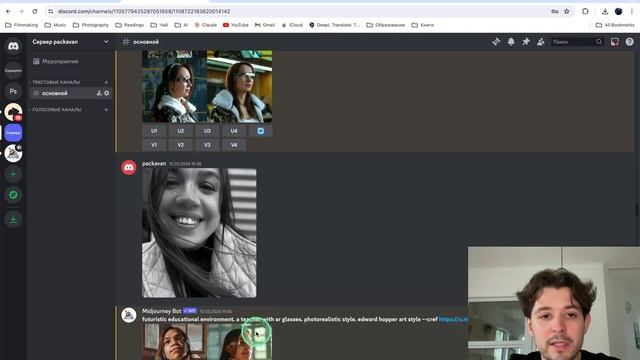
Task: Click the U4 upscale button
Action: point(233,131)
